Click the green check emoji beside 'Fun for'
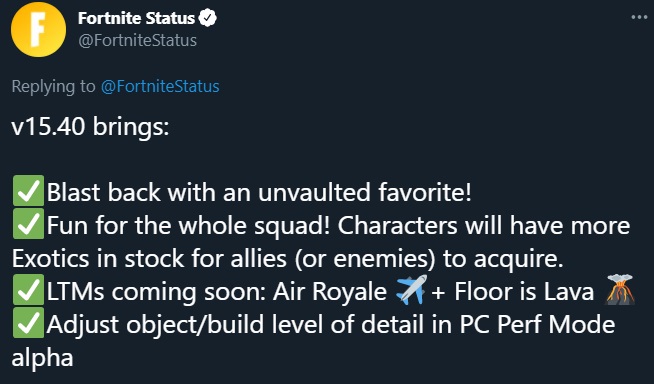The width and height of the screenshot is (654, 384). point(28,224)
